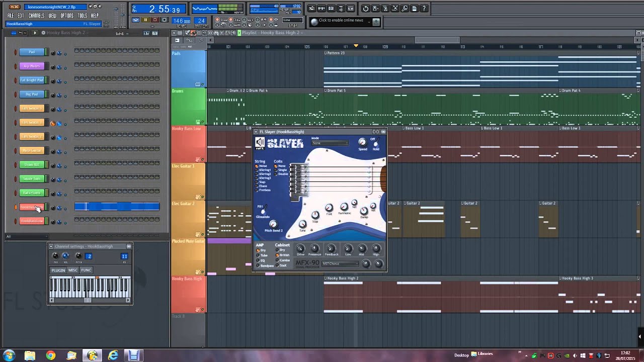
Task: Click the undo history circular arrow icon
Action: pos(366,9)
